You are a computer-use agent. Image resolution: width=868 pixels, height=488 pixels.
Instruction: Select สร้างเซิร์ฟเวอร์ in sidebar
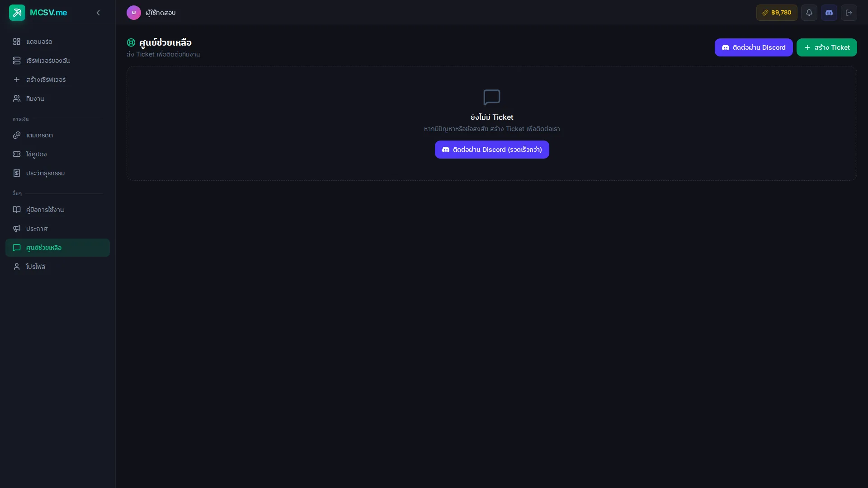tap(46, 80)
